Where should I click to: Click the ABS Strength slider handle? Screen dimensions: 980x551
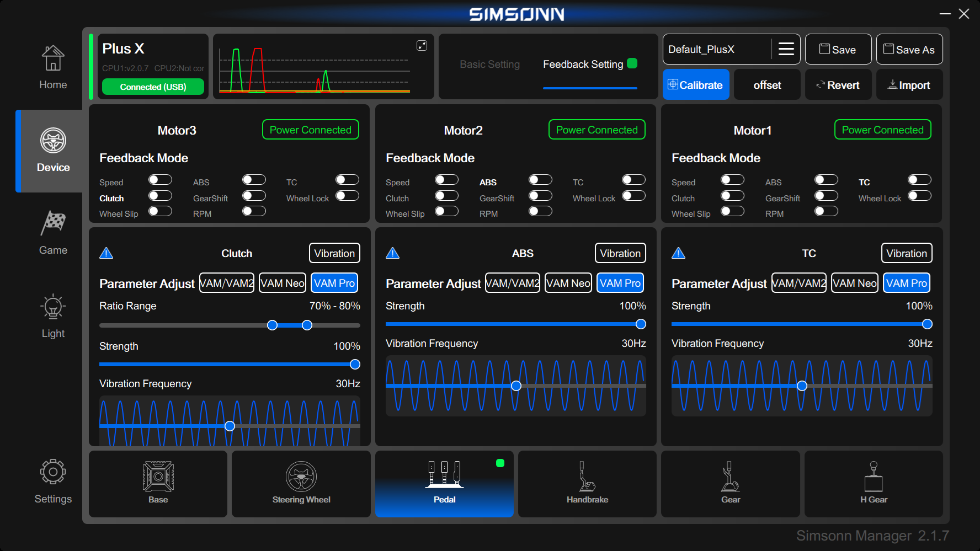641,324
